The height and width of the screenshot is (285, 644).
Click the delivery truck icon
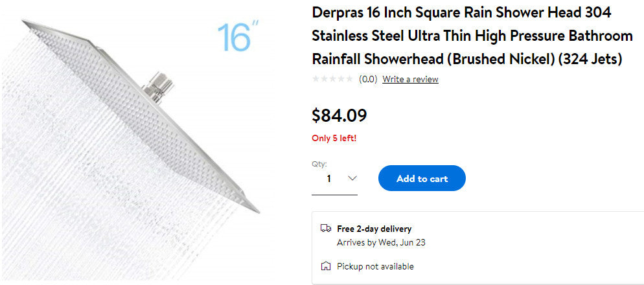point(326,229)
